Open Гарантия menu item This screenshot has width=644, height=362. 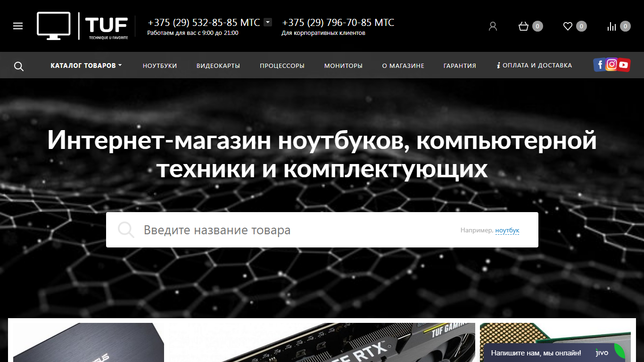pos(460,66)
